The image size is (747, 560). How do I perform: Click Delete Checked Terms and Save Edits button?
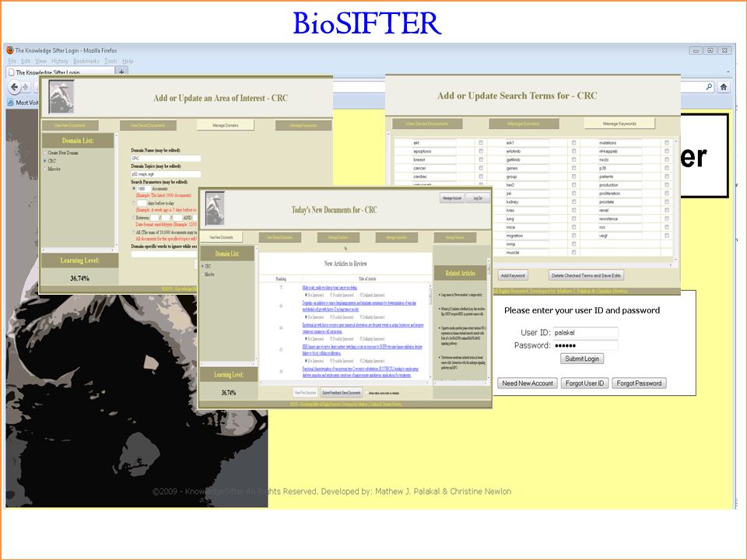click(586, 275)
